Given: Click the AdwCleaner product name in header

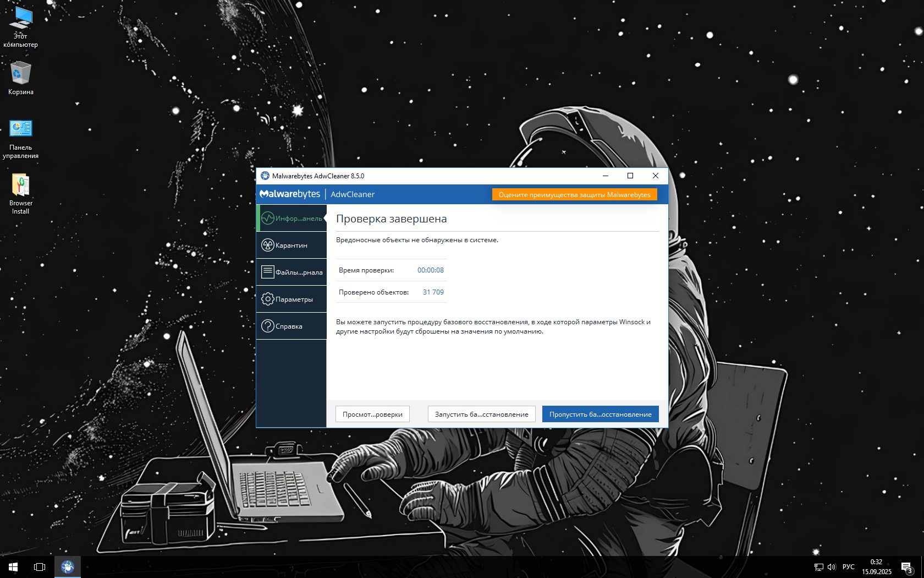Looking at the screenshot, I should [x=353, y=194].
